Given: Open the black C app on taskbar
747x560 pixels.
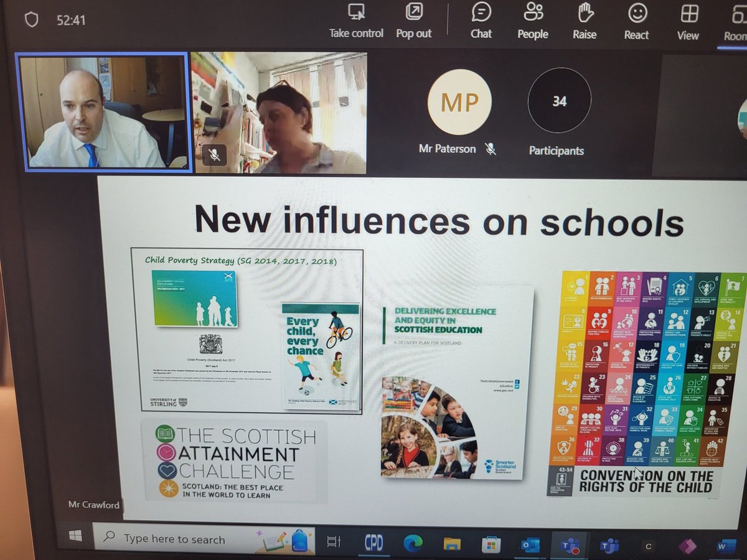Looking at the screenshot, I should [x=648, y=546].
